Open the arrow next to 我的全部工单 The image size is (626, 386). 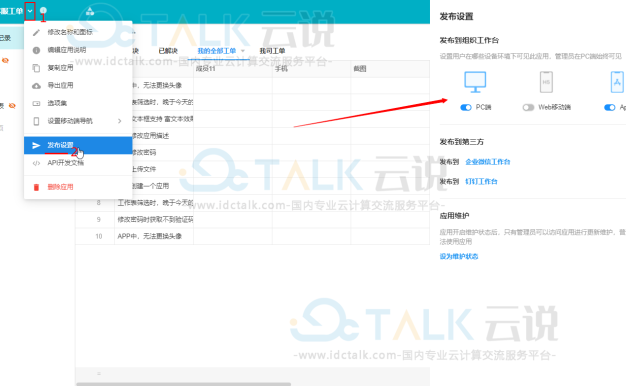point(243,51)
